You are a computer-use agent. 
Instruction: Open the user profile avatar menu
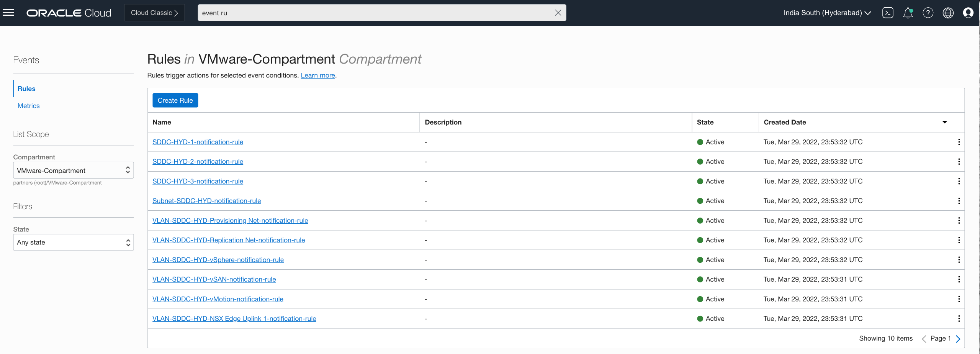pyautogui.click(x=969, y=12)
